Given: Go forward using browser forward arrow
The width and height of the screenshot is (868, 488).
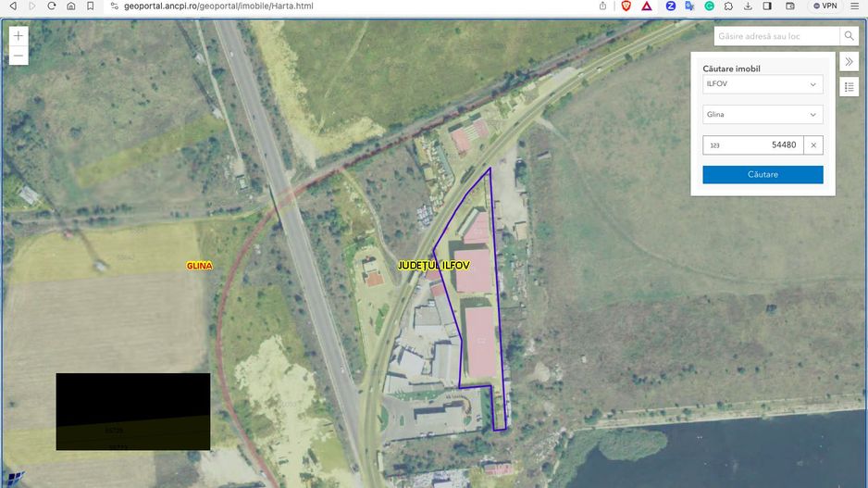Looking at the screenshot, I should point(32,6).
